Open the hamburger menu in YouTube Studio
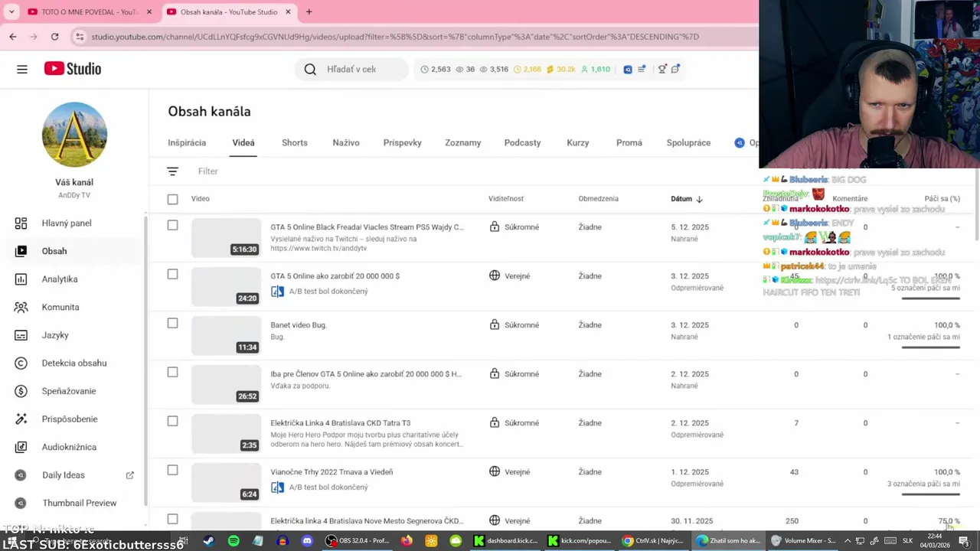 (x=22, y=69)
